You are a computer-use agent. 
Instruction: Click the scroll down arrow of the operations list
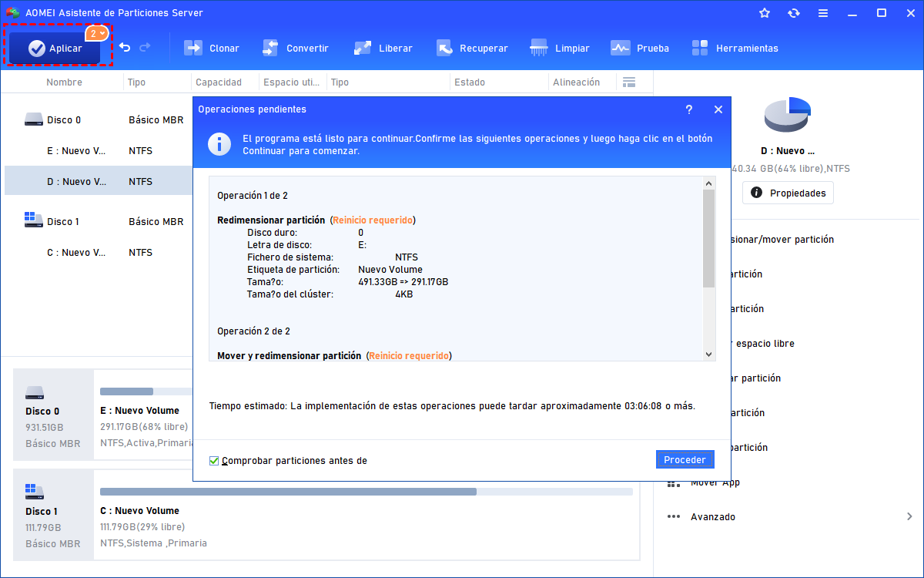tap(709, 354)
